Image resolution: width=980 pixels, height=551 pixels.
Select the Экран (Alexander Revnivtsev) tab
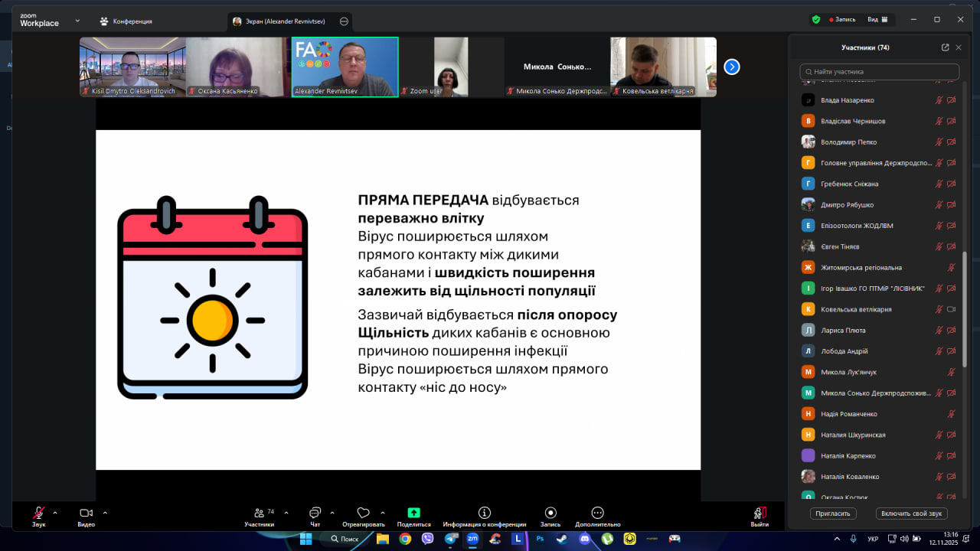click(283, 21)
